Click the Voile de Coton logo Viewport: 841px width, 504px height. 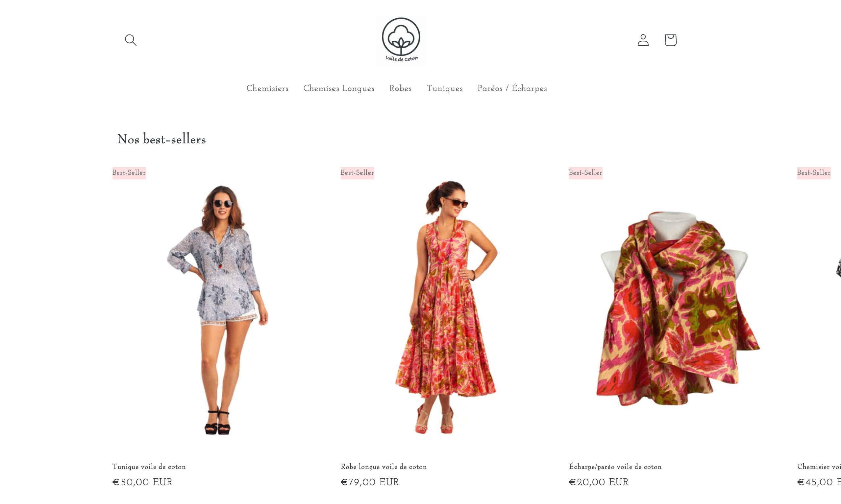click(401, 40)
